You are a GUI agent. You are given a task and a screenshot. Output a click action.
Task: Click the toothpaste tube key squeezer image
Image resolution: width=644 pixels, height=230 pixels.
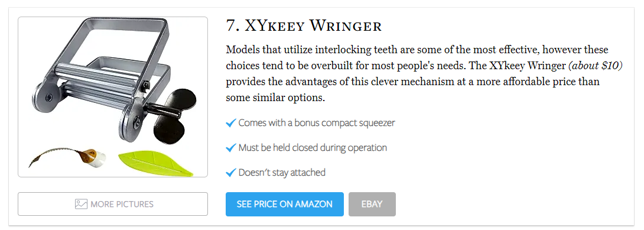(67, 158)
